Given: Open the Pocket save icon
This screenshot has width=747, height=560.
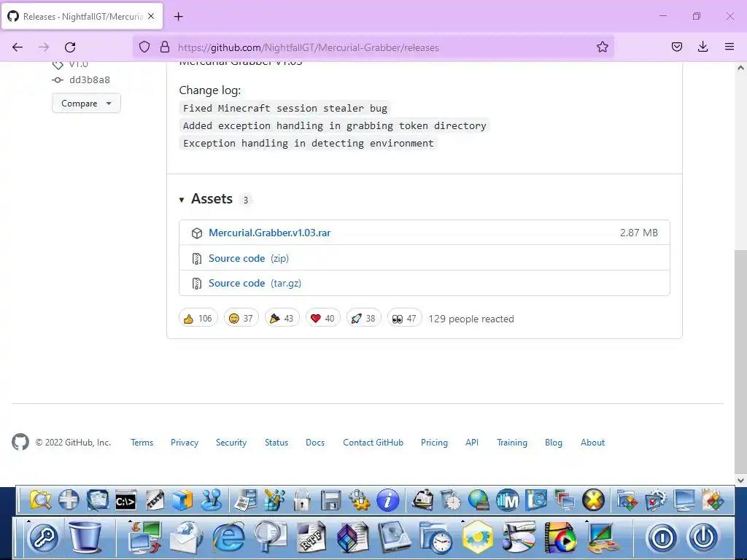Looking at the screenshot, I should tap(676, 47).
